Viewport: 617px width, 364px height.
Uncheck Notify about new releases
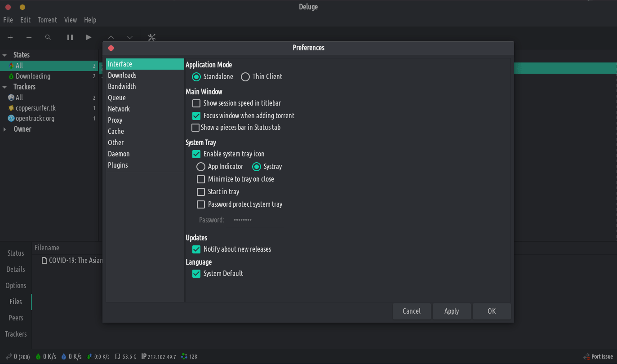pyautogui.click(x=196, y=249)
